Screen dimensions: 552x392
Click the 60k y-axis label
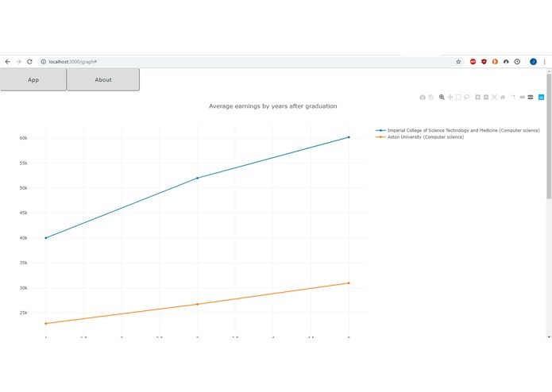[23, 138]
